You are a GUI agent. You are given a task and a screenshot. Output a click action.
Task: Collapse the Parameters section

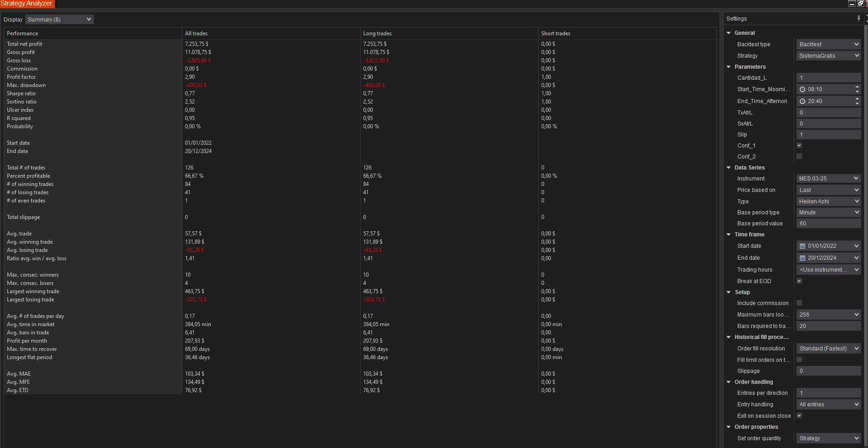click(729, 66)
